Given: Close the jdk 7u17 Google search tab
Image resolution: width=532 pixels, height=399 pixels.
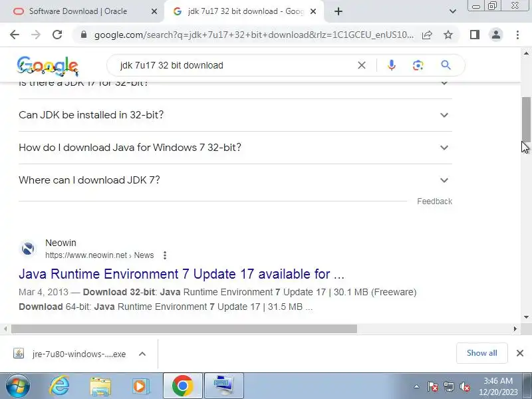Looking at the screenshot, I should [x=313, y=11].
